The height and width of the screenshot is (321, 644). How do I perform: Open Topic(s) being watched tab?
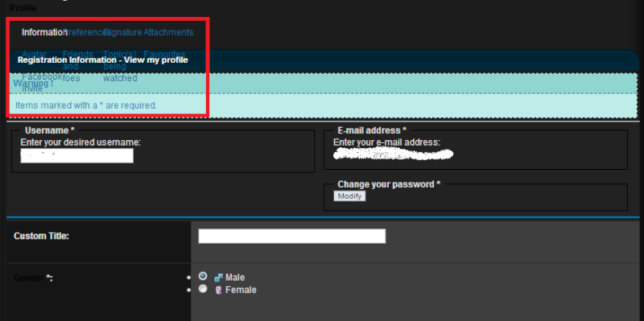click(x=120, y=66)
